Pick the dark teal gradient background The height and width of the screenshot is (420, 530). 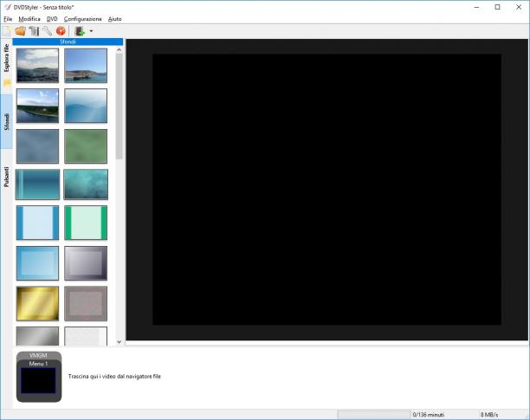coord(37,184)
